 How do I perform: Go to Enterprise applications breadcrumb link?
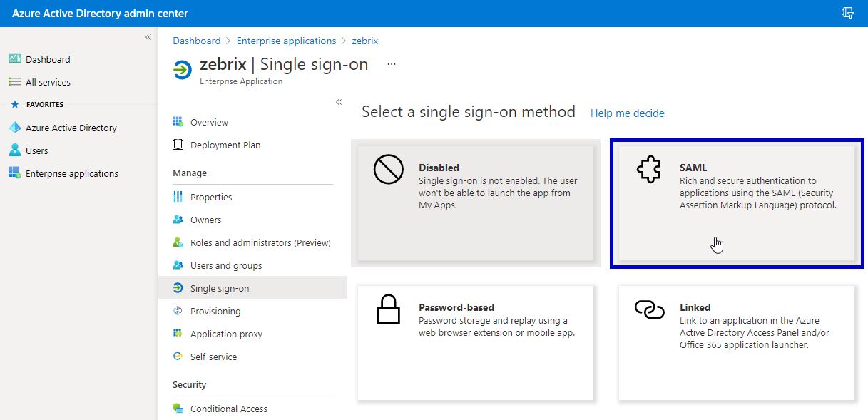click(x=286, y=41)
